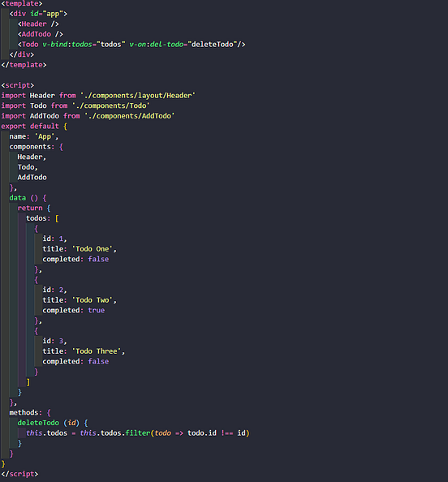Click the <AddTodo /> component tag
This screenshot has width=448, height=482.
coord(41,34)
